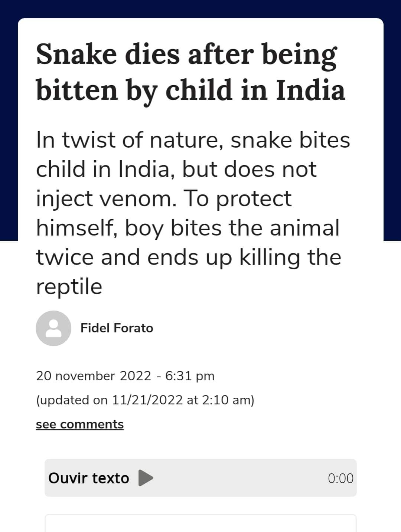Tap 'bitten by child in India' headline line
Screen dimensions: 401x532
click(x=190, y=91)
